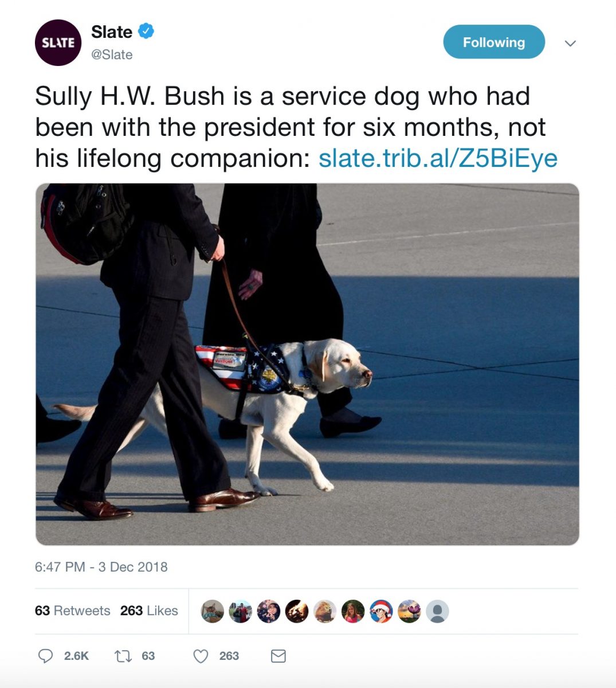Click the blue verified badge

pos(146,31)
